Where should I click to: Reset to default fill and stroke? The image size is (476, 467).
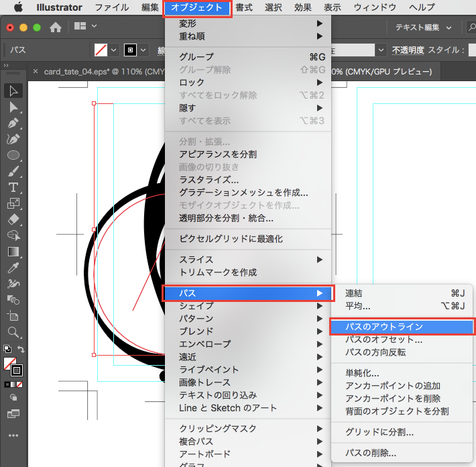point(7,349)
